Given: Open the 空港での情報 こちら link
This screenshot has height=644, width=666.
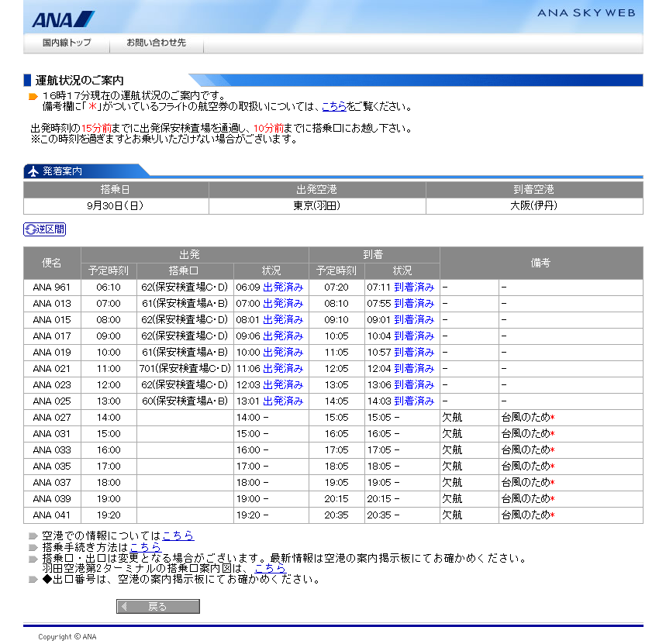Looking at the screenshot, I should [178, 536].
